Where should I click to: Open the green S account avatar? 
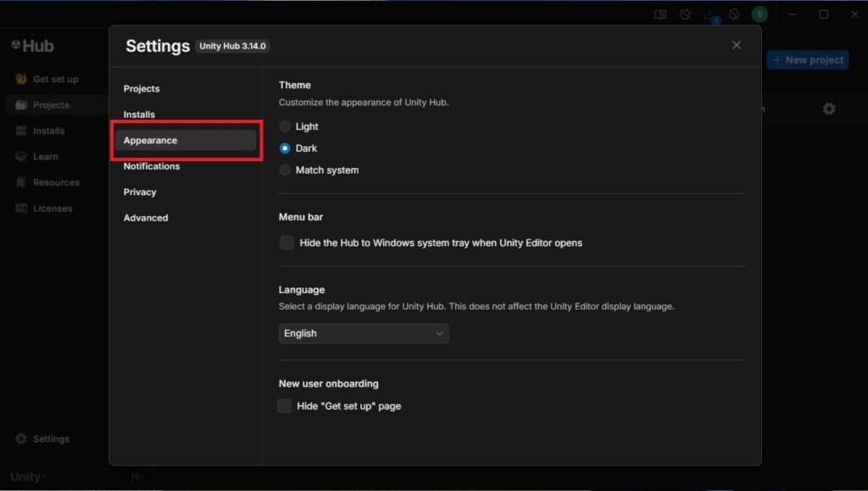(x=759, y=14)
